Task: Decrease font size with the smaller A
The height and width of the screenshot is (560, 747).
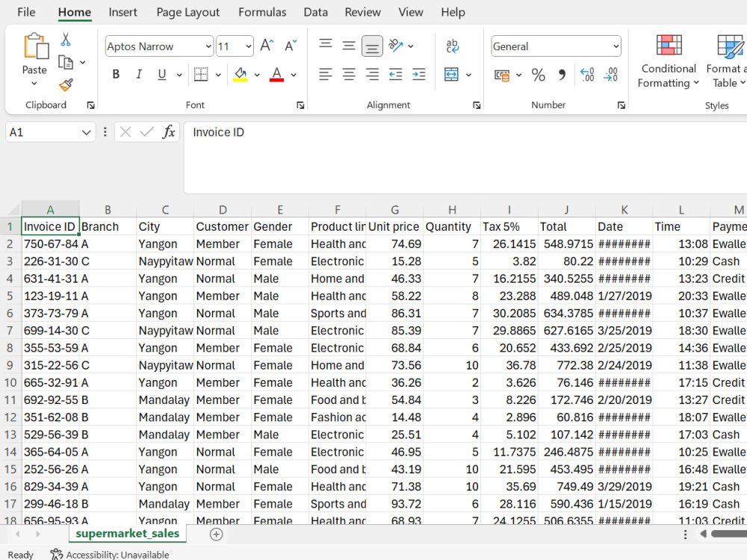Action: pyautogui.click(x=290, y=46)
